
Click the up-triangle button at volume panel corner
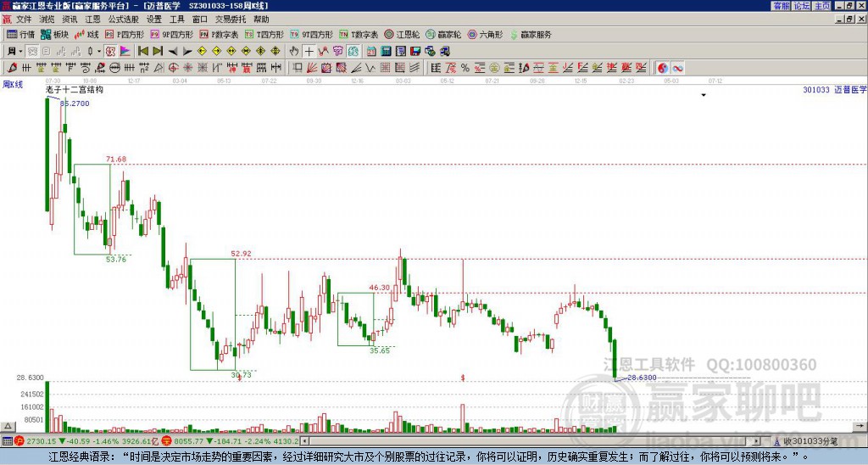tap(8, 427)
